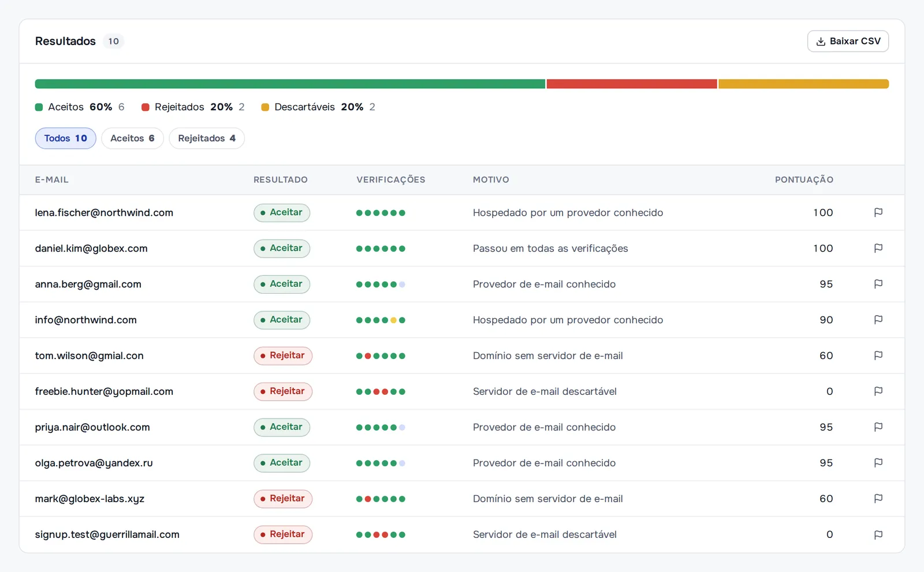The height and width of the screenshot is (572, 924).
Task: Switch to Rejeitados 4 filter
Action: [x=207, y=139]
